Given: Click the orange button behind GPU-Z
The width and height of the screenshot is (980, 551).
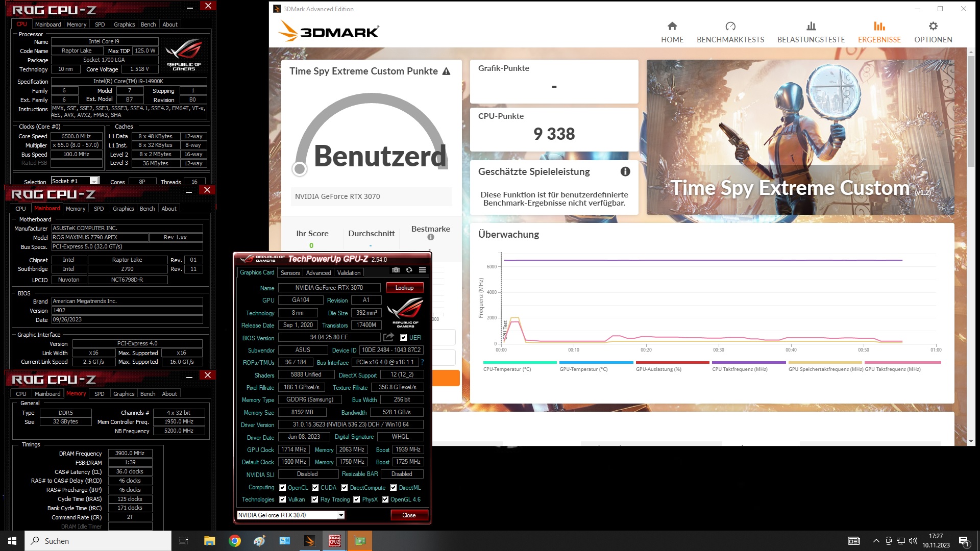Looking at the screenshot, I should (446, 378).
